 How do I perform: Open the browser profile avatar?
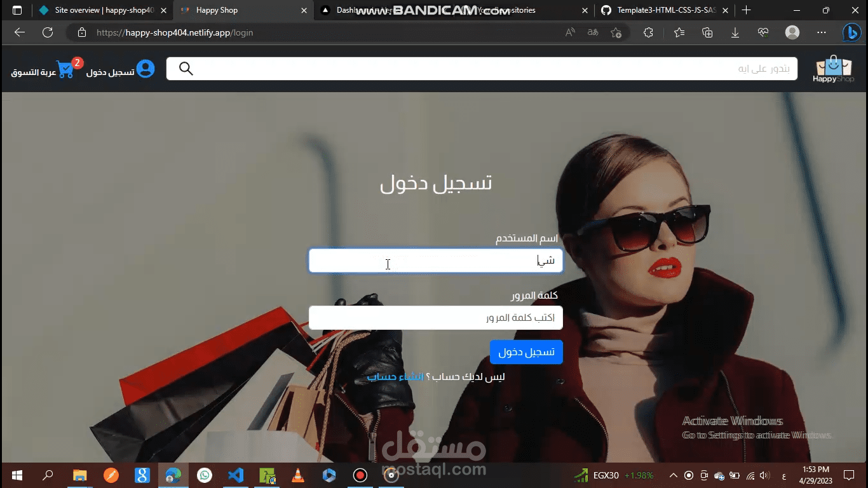tap(792, 32)
